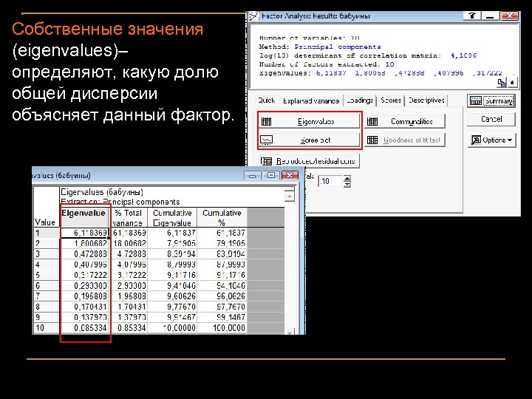Click the Communalities grid icon
The height and width of the screenshot is (399, 532).
tap(372, 121)
